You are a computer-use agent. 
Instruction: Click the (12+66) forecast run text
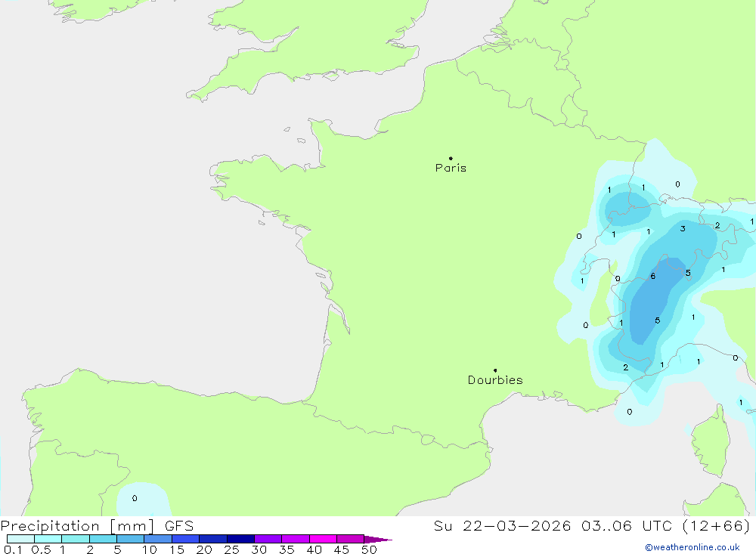717,526
